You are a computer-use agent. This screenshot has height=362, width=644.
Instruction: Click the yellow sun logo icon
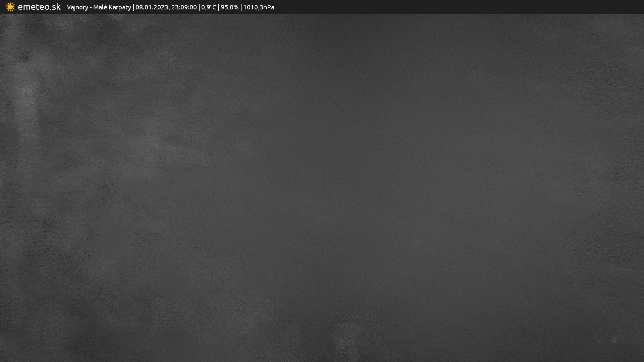(10, 7)
